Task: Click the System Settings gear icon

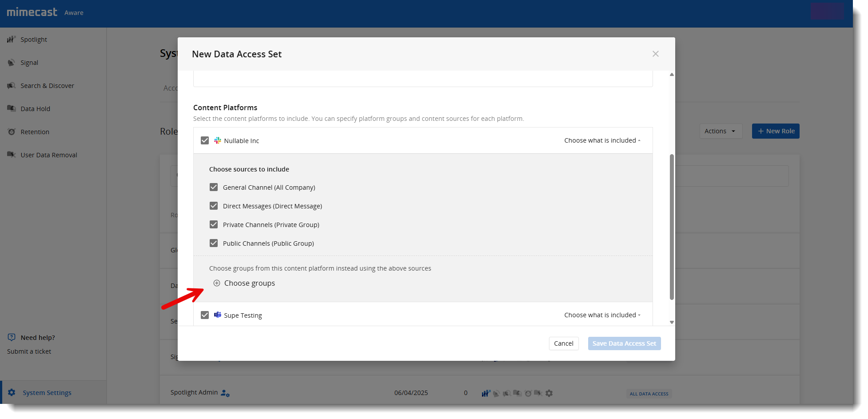Action: click(x=12, y=392)
